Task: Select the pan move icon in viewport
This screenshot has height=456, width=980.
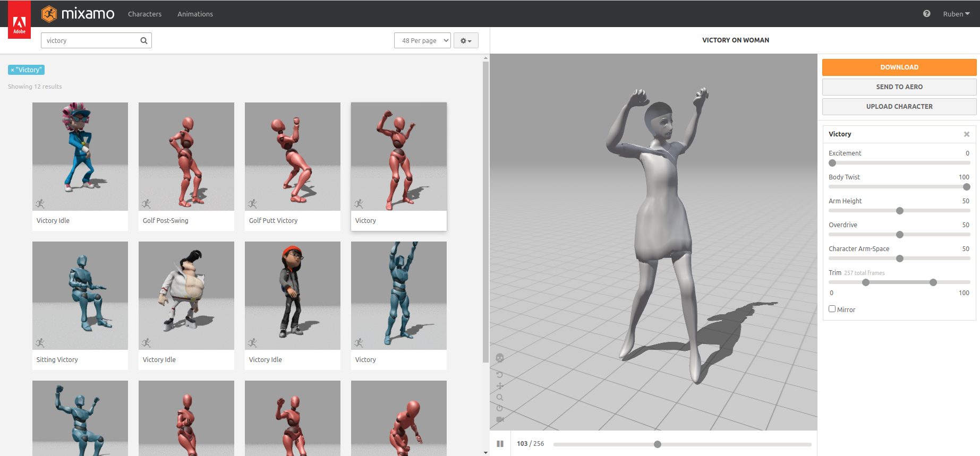Action: coord(500,386)
